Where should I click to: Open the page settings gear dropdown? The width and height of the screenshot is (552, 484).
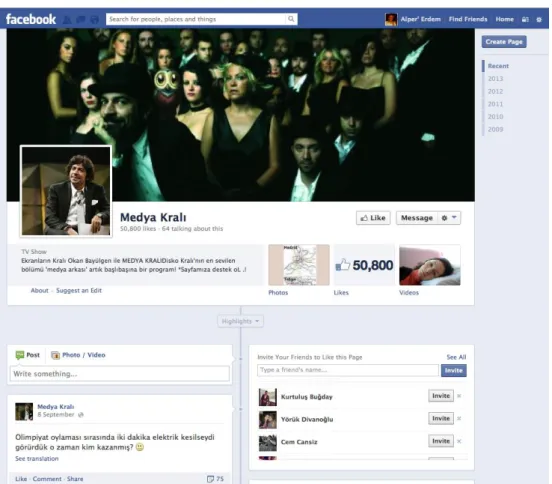[449, 218]
